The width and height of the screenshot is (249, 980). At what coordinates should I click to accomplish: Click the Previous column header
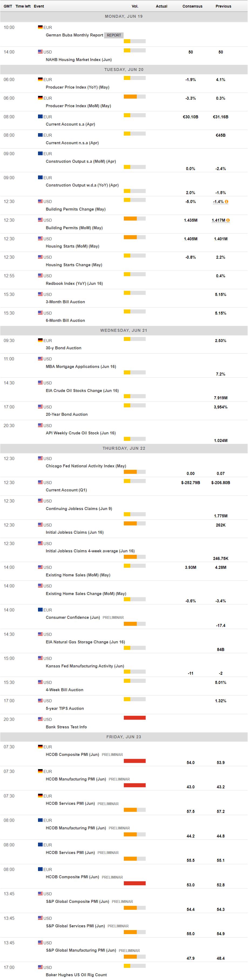click(x=223, y=6)
